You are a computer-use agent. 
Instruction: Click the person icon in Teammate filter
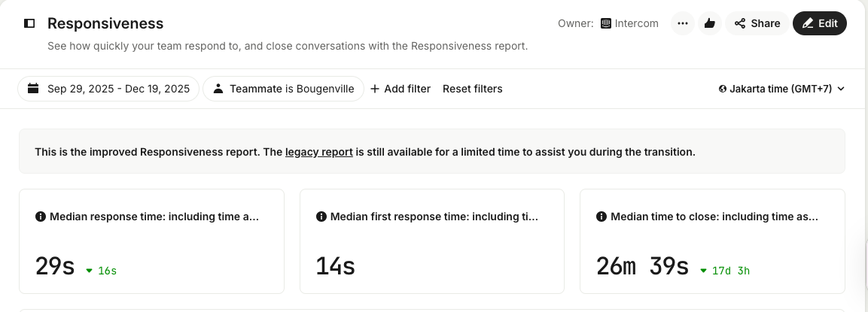tap(218, 89)
